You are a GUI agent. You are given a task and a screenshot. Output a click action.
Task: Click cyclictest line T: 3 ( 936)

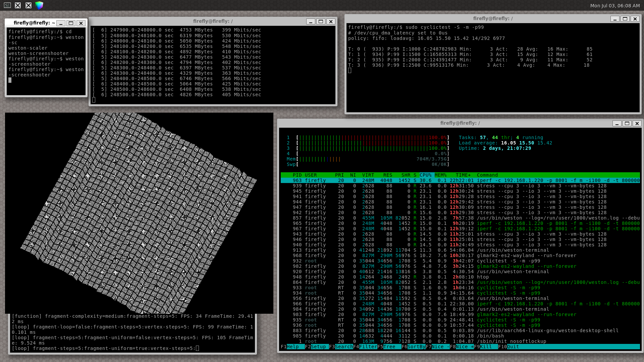469,65
